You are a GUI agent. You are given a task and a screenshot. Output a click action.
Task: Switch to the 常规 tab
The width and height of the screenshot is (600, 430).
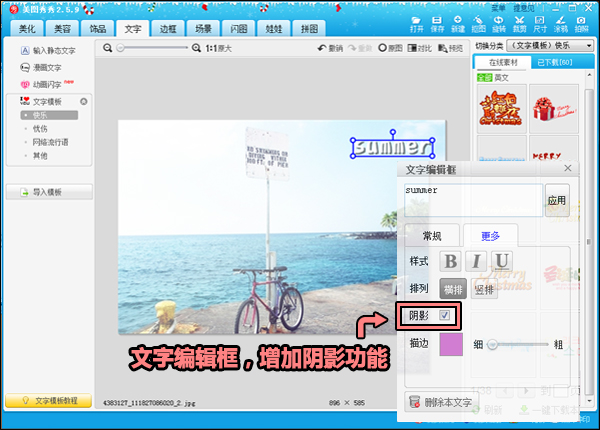[x=432, y=236]
